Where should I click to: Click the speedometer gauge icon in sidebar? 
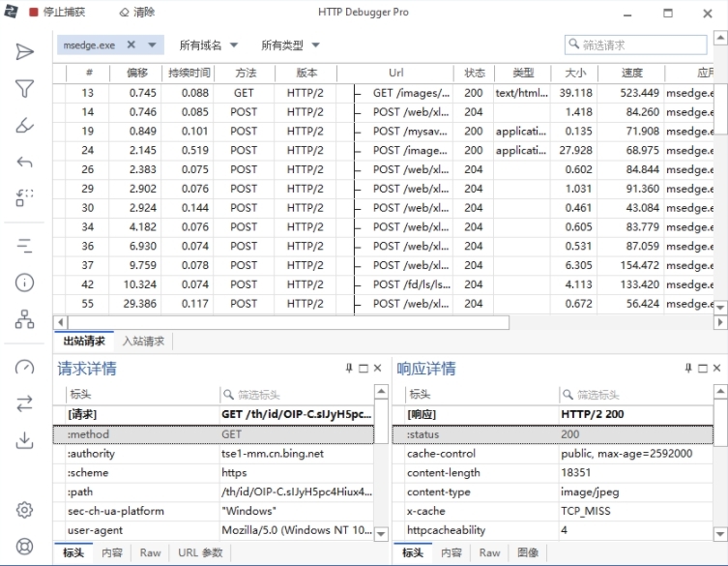24,367
